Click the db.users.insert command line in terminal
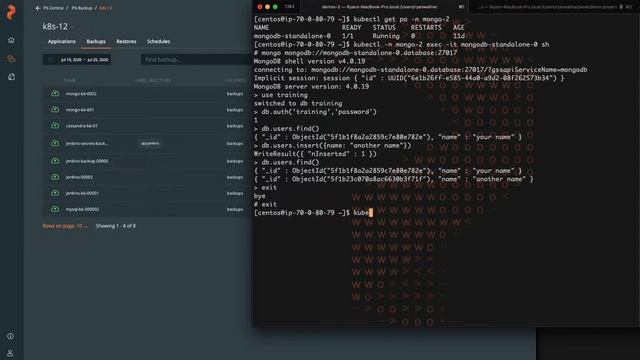 coord(333,146)
